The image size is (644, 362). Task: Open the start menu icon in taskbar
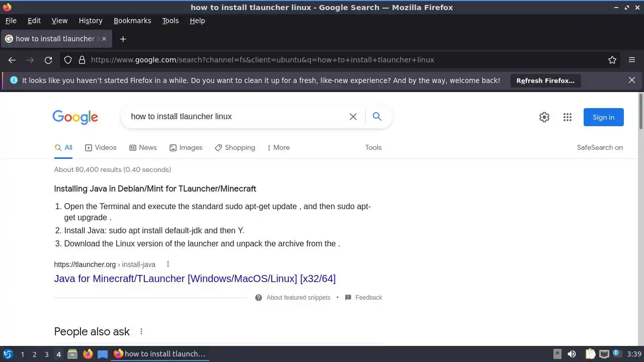(8, 354)
